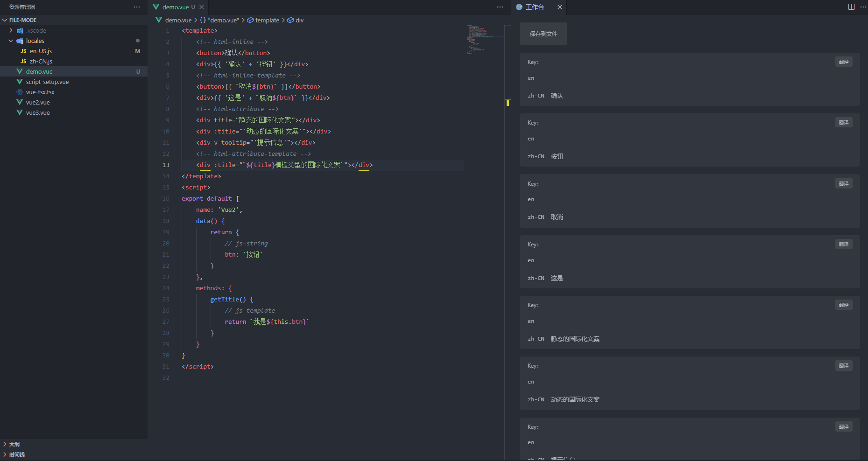Click 翻译 for the 取消 entry
This screenshot has height=461, width=868.
coord(844,183)
